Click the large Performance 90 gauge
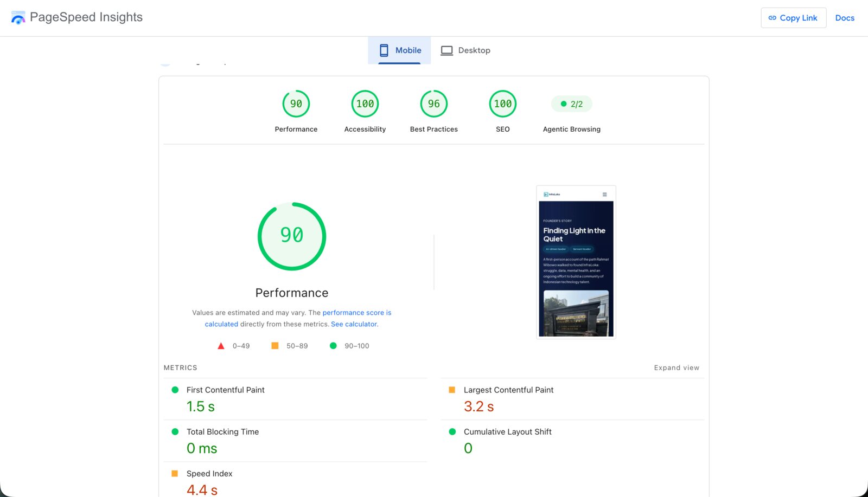This screenshot has height=497, width=868. tap(292, 236)
